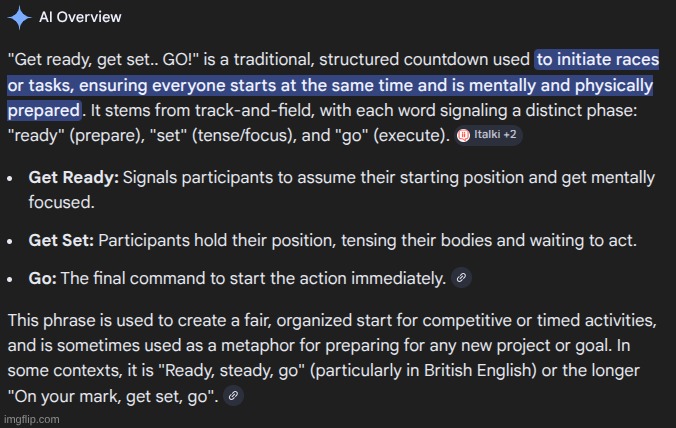Click the AI Overview sparkle icon
The height and width of the screenshot is (428, 676).
click(x=18, y=17)
